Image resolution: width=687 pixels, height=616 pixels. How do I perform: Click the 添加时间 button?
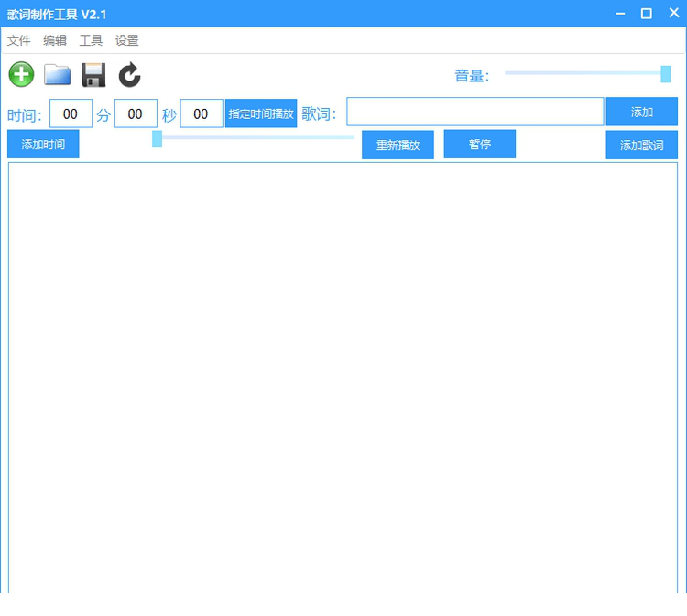click(43, 144)
